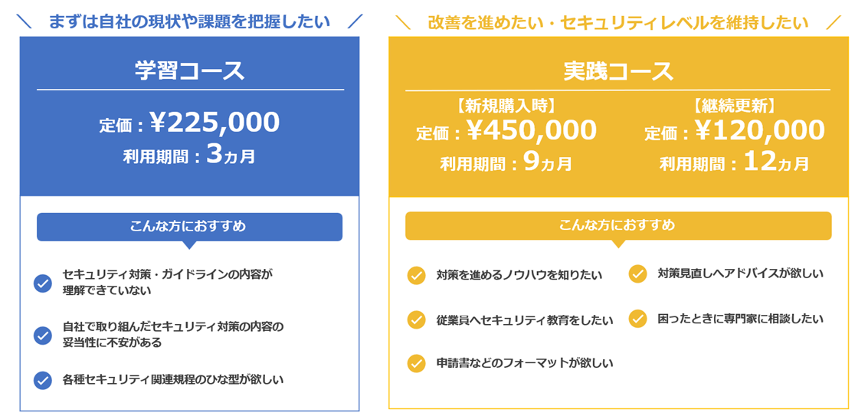Click まずは自社の現状や課題を把握したい headline
Screen dimensions: 868x416
(188, 21)
